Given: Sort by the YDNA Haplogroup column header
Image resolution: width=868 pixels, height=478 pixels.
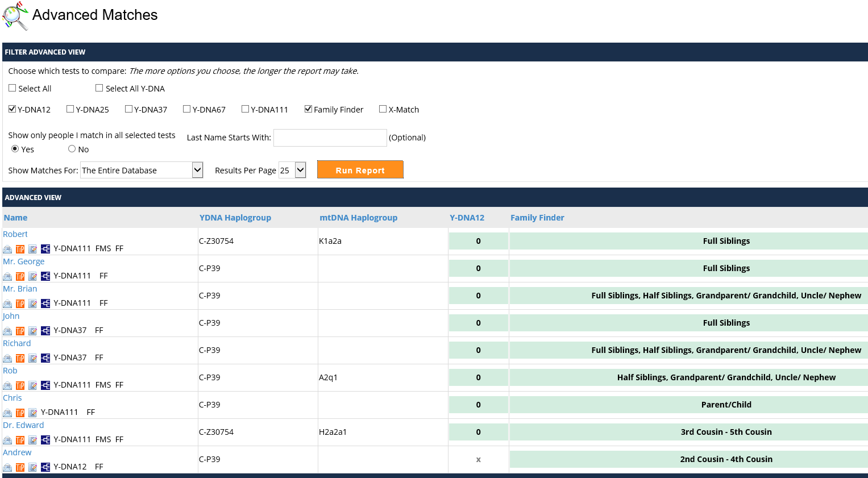Looking at the screenshot, I should click(x=235, y=217).
